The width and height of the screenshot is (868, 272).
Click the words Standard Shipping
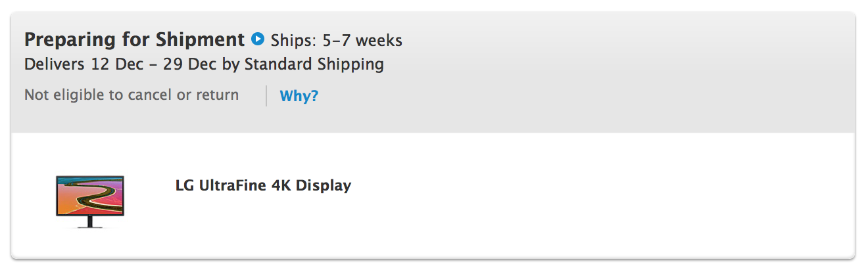(314, 64)
